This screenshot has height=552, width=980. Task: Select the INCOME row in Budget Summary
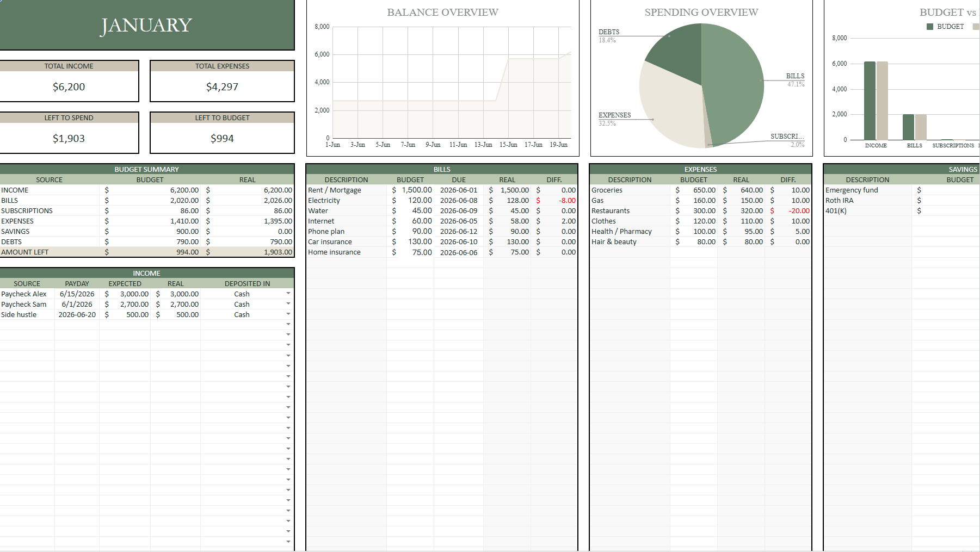click(146, 190)
